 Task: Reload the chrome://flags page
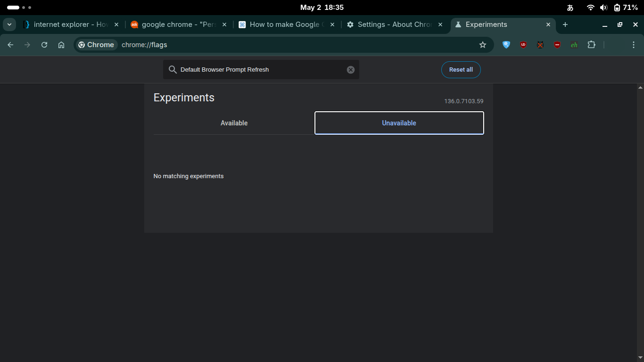[44, 45]
